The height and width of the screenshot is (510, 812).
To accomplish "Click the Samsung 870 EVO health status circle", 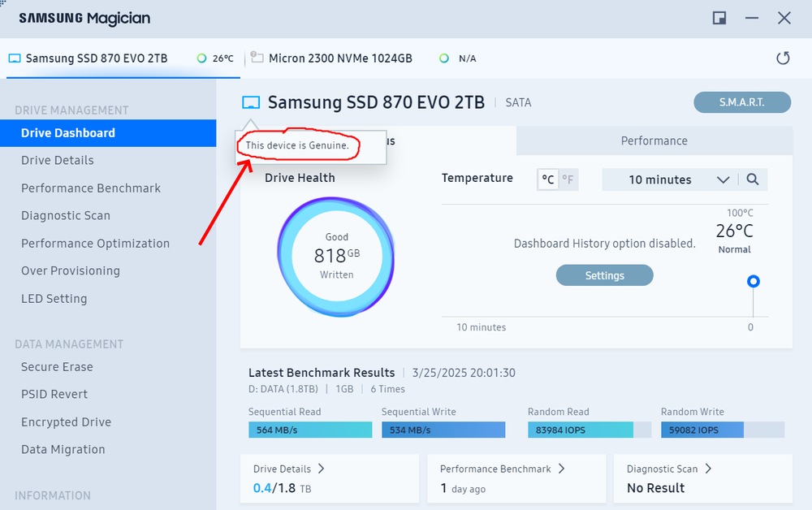I will (x=201, y=58).
